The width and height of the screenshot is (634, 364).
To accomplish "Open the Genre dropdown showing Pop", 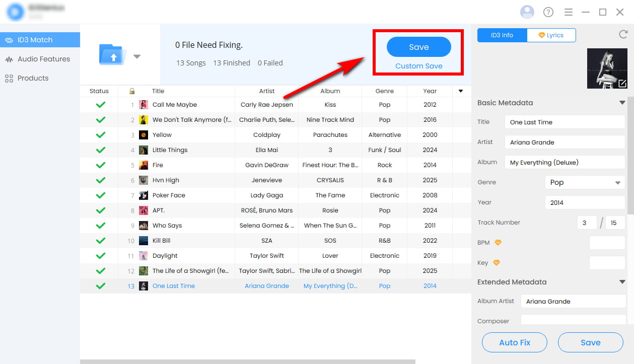I will [585, 182].
